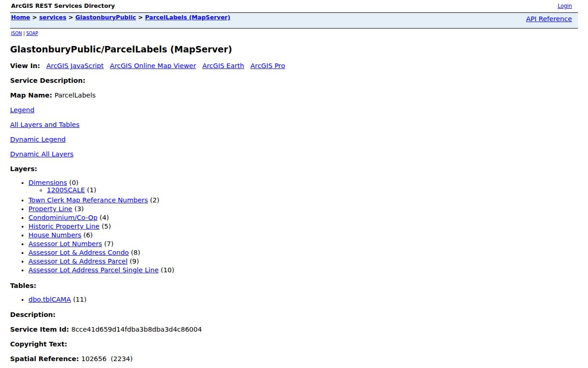This screenshot has width=588, height=368.
Task: Click ParcelLabels (MapServer) breadcrumb link
Action: click(187, 17)
